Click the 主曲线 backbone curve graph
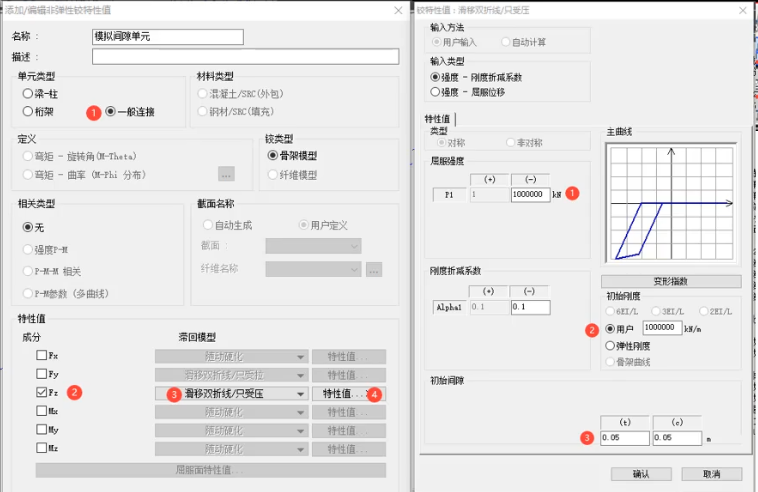 click(x=670, y=205)
